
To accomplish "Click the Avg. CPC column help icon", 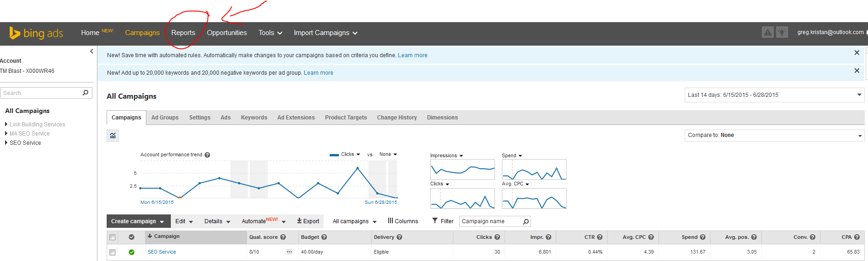I will tap(651, 237).
